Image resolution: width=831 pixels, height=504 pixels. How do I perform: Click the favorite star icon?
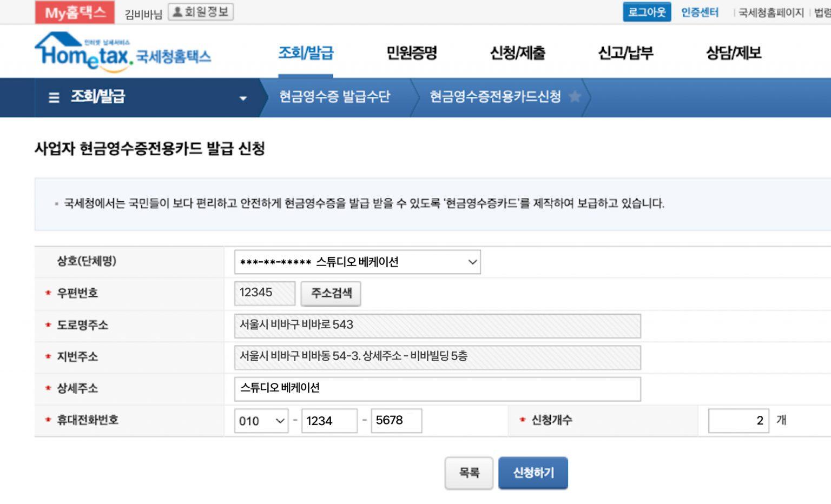pos(575,97)
